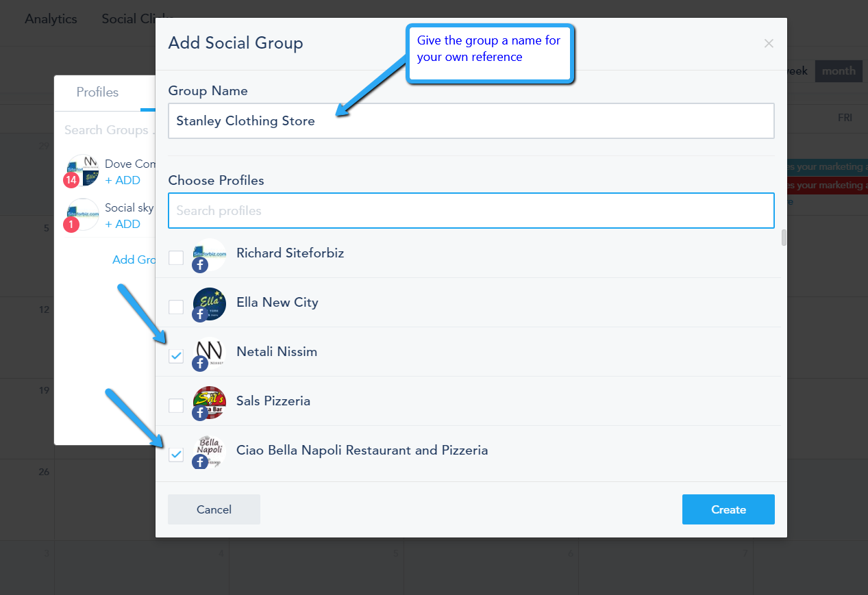Select the Ella New City name
The width and height of the screenshot is (868, 595).
(x=277, y=303)
